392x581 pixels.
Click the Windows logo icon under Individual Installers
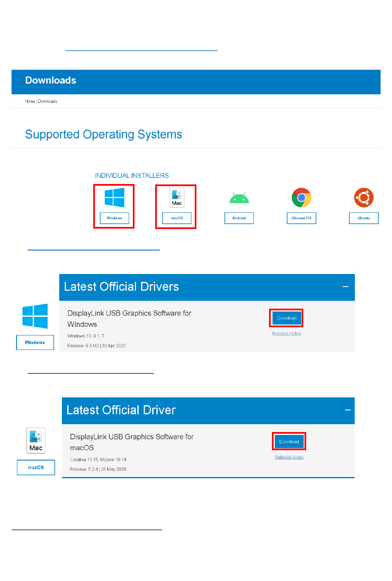(114, 198)
